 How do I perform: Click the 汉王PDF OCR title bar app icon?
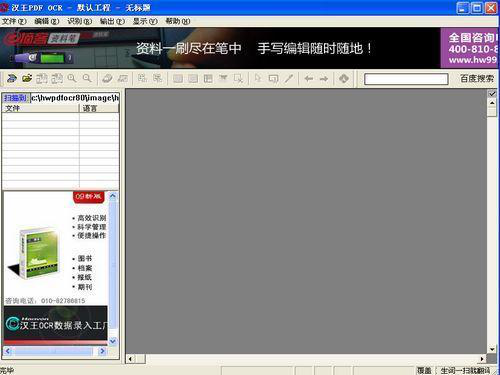pos(4,8)
